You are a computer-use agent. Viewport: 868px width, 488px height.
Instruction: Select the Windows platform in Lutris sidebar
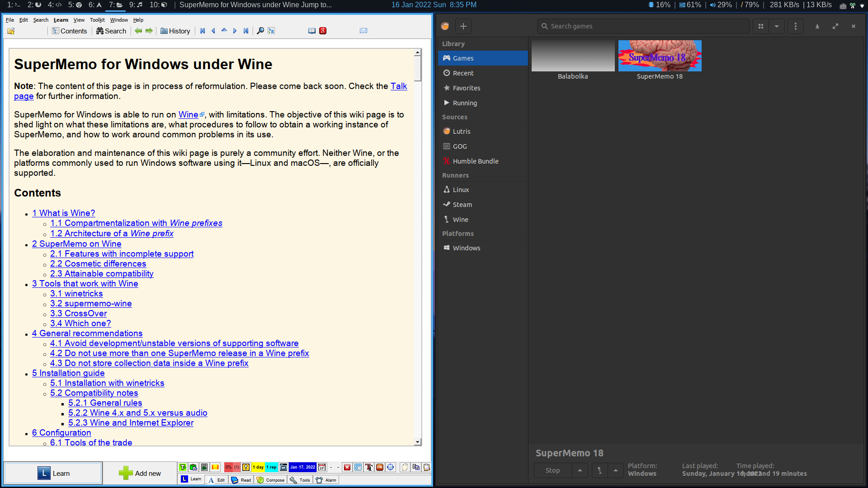[x=466, y=248]
